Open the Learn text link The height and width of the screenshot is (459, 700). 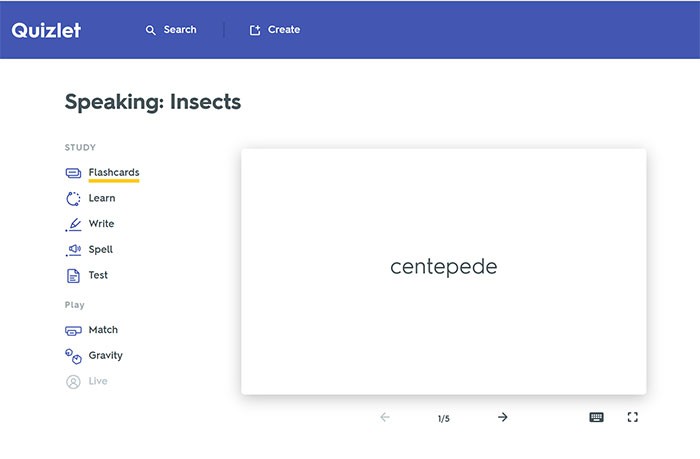(102, 199)
